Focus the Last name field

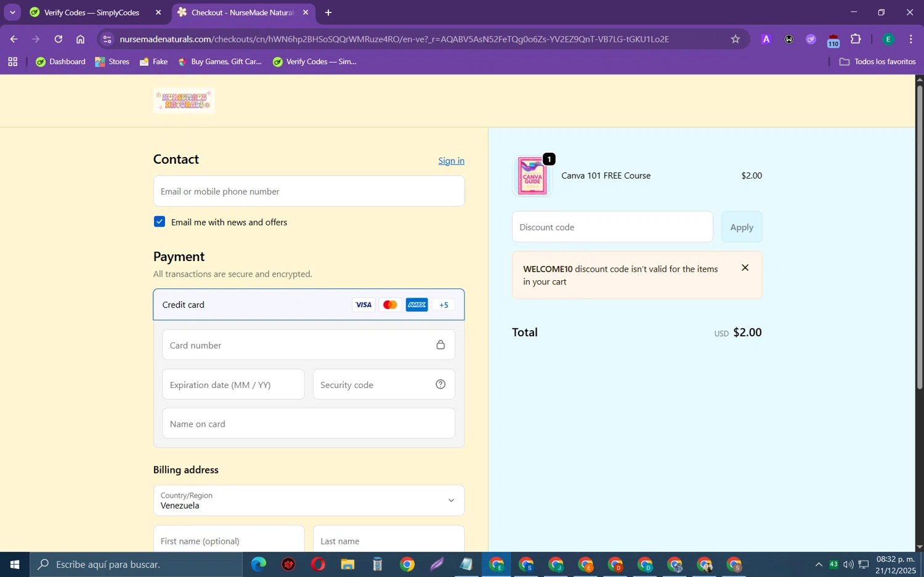pos(389,539)
